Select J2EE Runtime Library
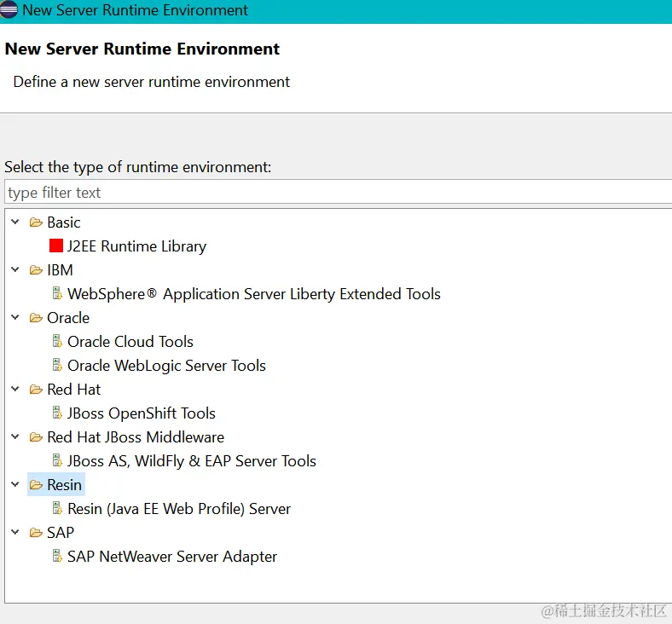The image size is (672, 624). 136,246
